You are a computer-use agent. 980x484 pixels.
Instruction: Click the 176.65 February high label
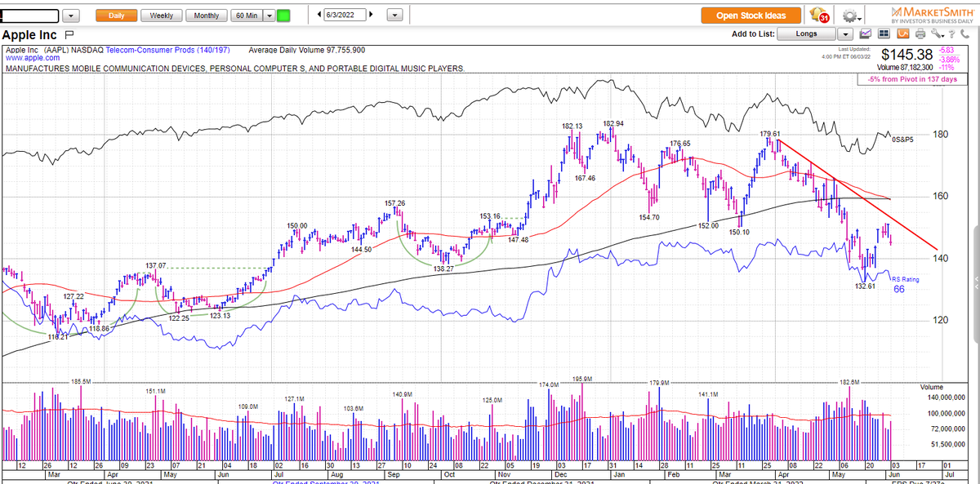680,143
